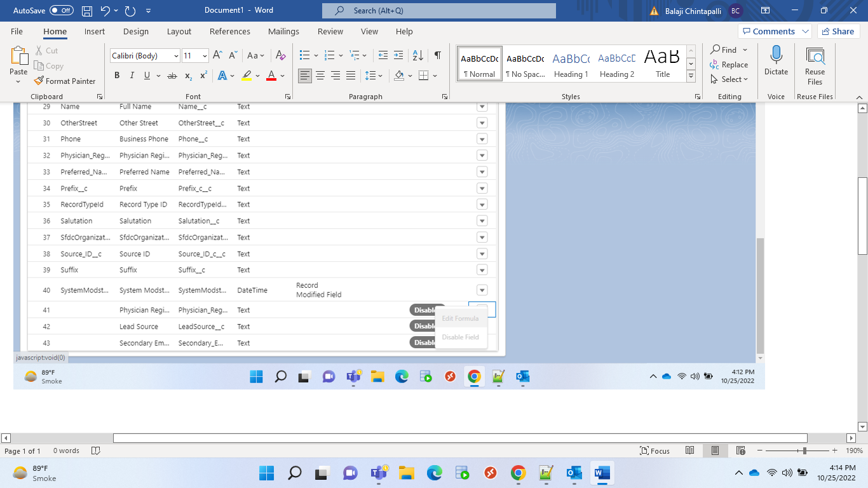Select the bullet list icon
This screenshot has width=868, height=488.
pyautogui.click(x=305, y=55)
